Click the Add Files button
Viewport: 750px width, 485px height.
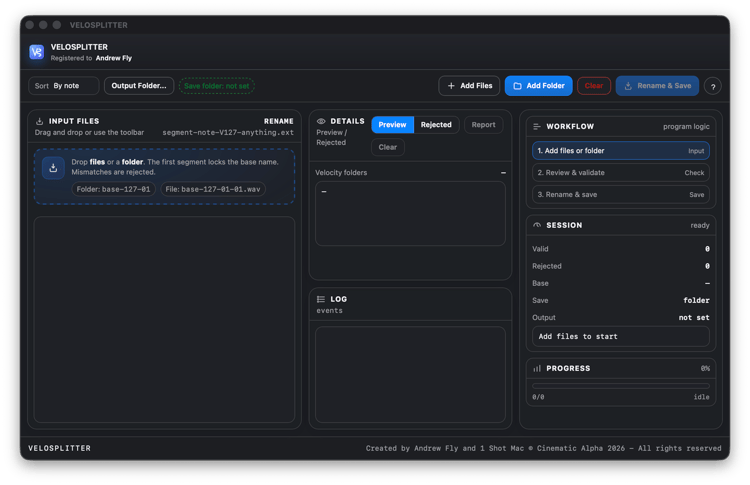pos(469,86)
